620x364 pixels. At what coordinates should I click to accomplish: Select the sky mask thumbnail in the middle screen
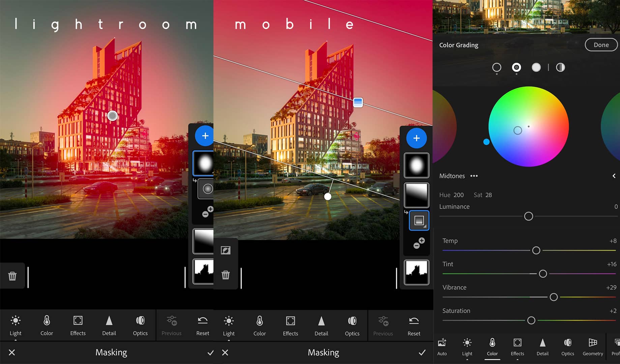416,272
